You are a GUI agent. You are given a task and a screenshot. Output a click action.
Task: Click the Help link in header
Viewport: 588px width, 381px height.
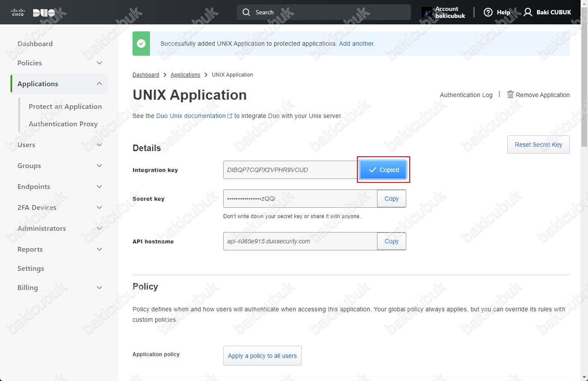point(503,12)
